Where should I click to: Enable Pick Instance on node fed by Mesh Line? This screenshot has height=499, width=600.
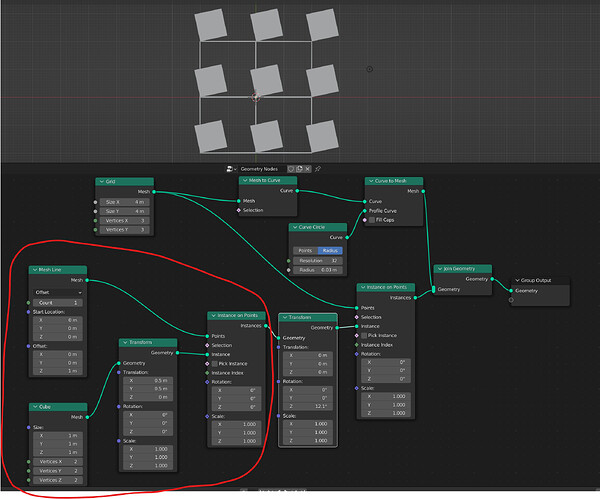[215, 364]
